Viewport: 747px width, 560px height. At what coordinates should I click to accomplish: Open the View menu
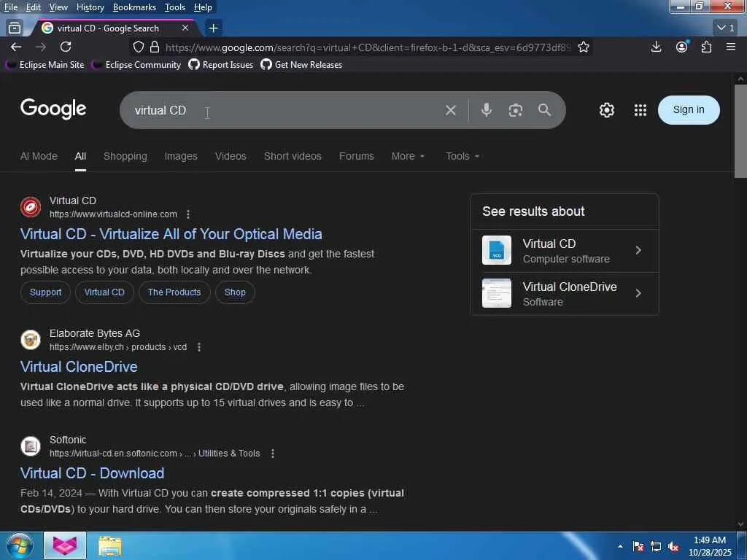(58, 7)
